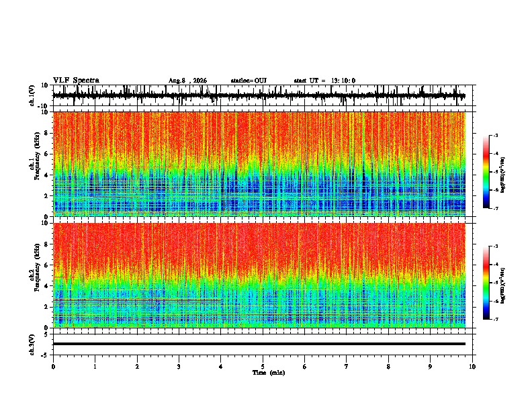Click inside the ch.1 spectrogram panel

tap(259, 164)
